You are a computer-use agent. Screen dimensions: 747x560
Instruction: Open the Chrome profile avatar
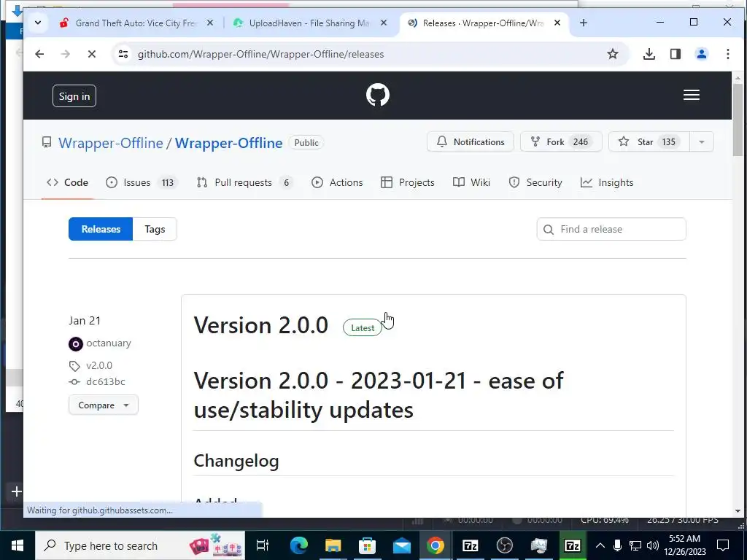pos(701,54)
